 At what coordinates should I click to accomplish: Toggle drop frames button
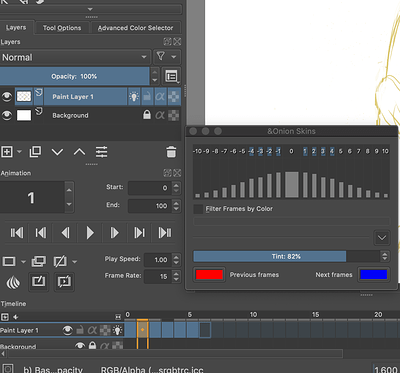tap(64, 282)
